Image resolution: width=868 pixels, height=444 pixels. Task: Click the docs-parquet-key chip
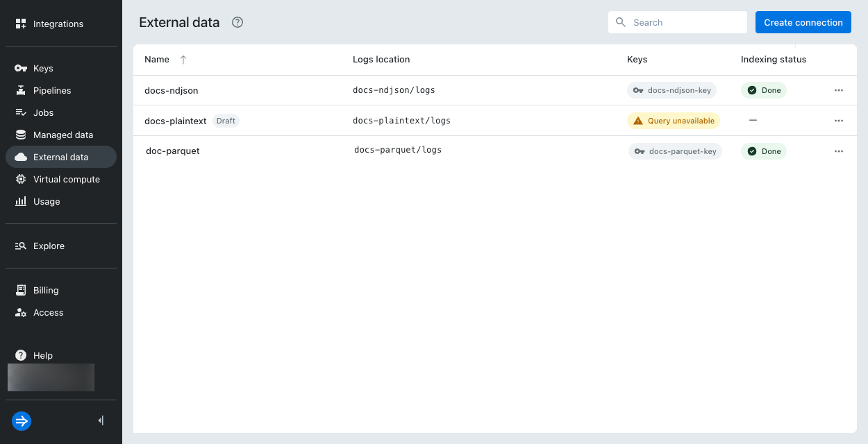coord(675,151)
